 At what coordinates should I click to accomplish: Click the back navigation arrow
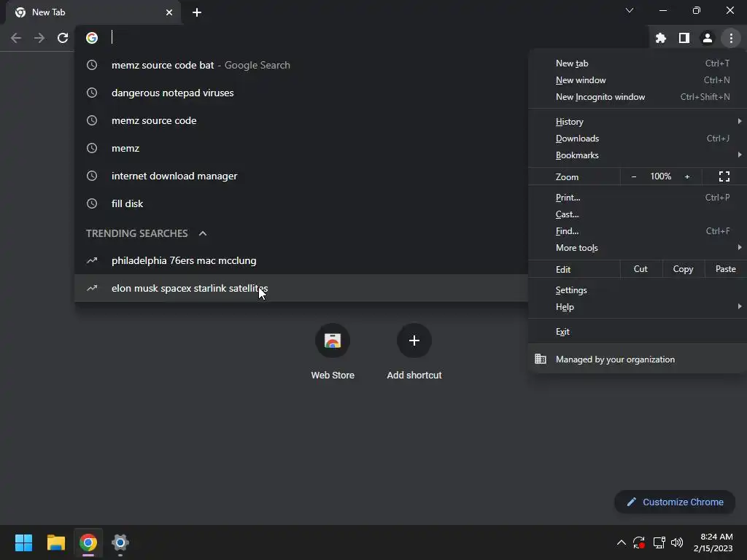pyautogui.click(x=16, y=38)
